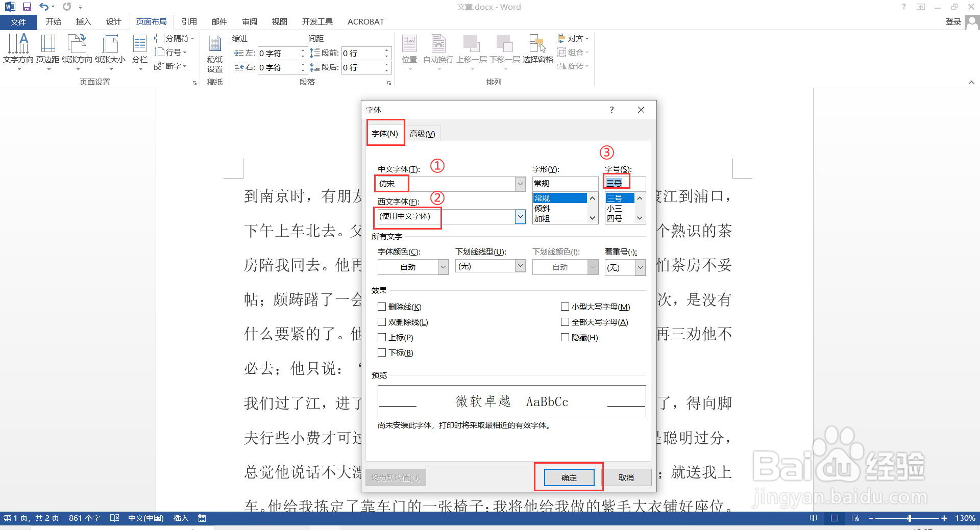Check the All Caps (全部大写字母) checkbox
This screenshot has width=980, height=530.
(565, 322)
